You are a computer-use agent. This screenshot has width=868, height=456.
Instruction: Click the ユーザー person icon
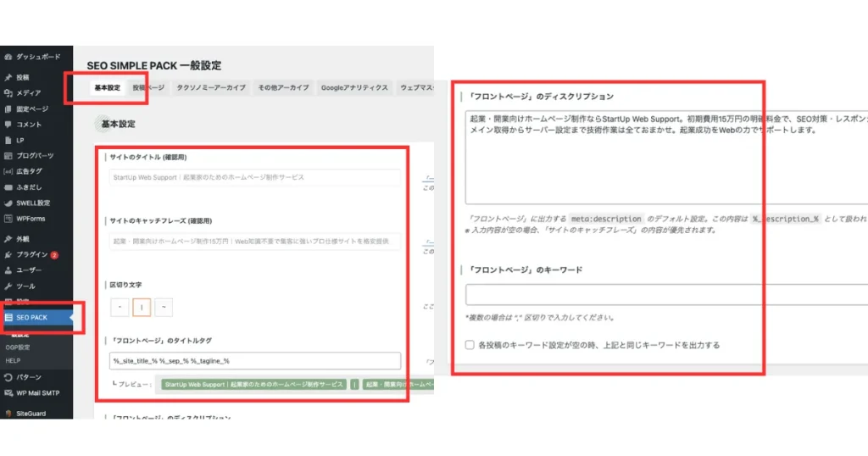click(x=8, y=270)
